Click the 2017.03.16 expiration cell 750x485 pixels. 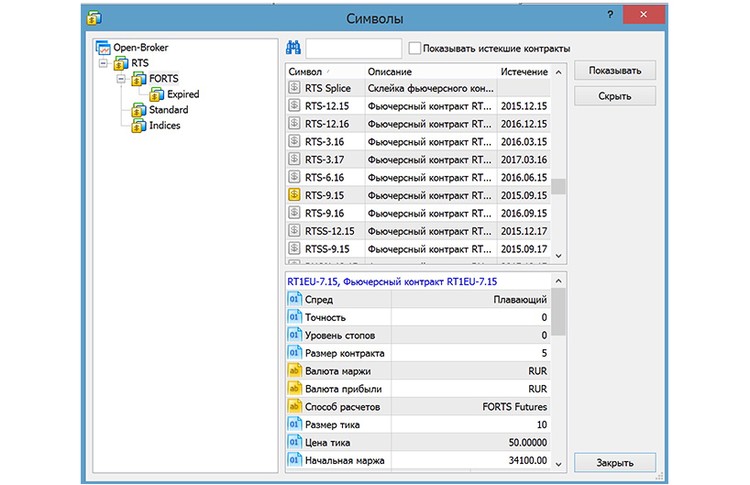click(524, 159)
